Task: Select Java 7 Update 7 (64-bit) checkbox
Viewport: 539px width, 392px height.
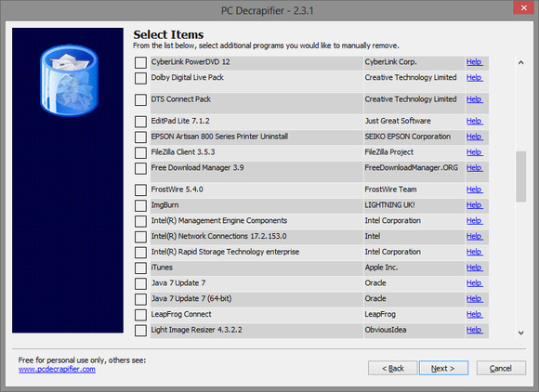Action: [x=140, y=299]
